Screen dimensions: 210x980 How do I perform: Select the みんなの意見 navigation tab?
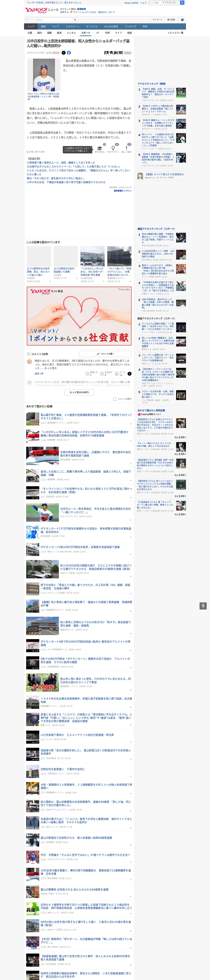(111, 27)
